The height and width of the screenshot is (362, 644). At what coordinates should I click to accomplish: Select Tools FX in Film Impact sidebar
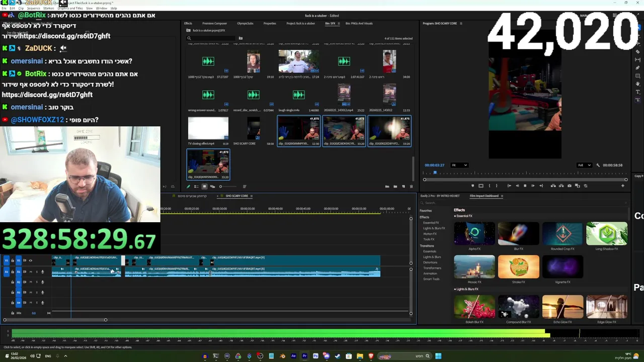click(x=429, y=239)
